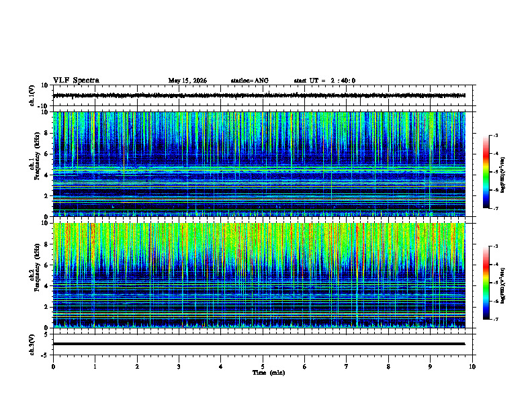This screenshot has height=411, width=532.
Task: Click the lower color scale bar
Action: click(x=486, y=283)
